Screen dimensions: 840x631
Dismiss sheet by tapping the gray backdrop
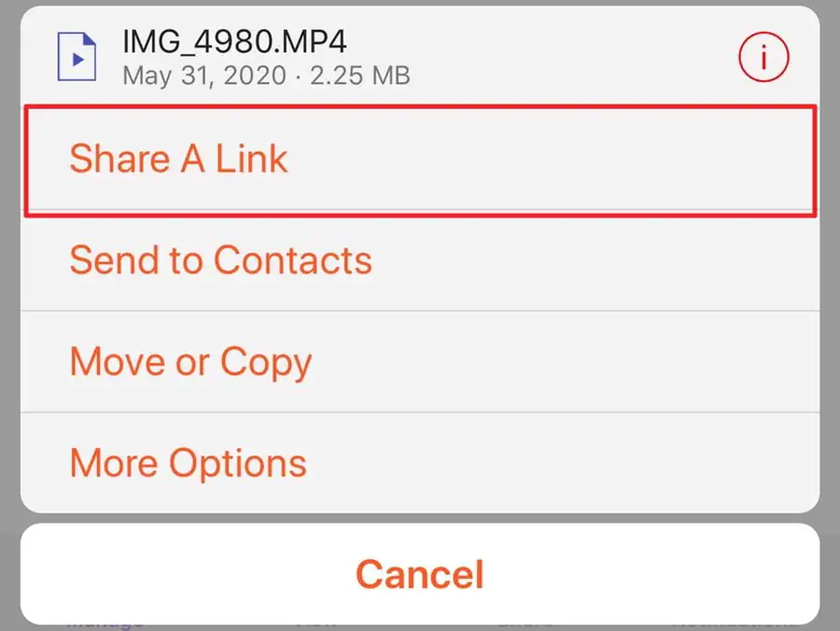tap(7, 280)
